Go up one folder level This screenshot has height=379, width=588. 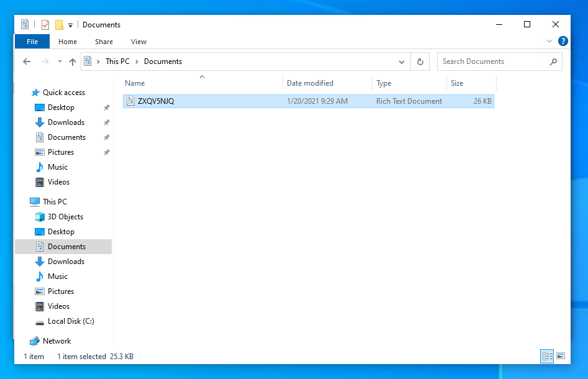73,62
